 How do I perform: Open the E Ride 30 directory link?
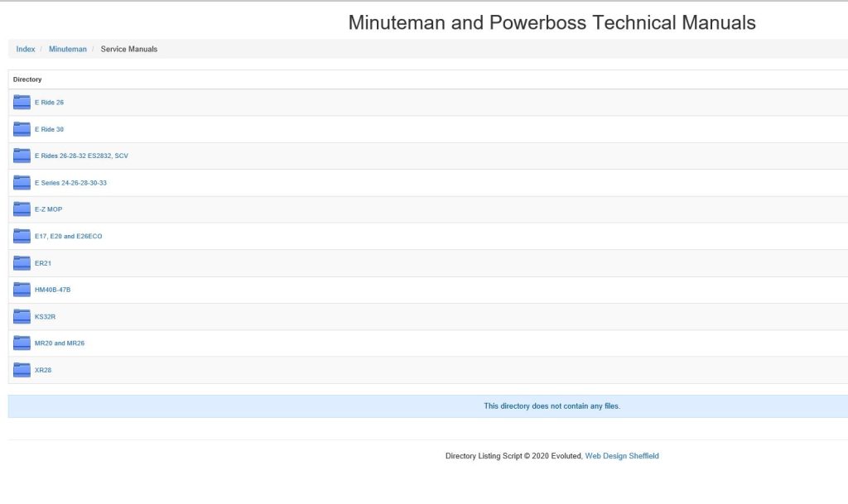pos(49,130)
